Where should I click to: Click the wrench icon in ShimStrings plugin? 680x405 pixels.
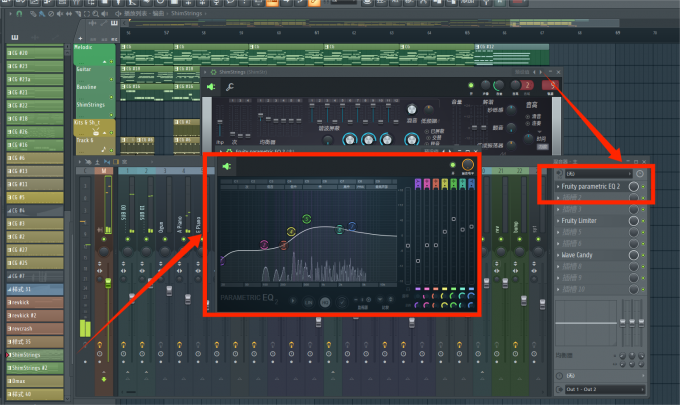229,87
